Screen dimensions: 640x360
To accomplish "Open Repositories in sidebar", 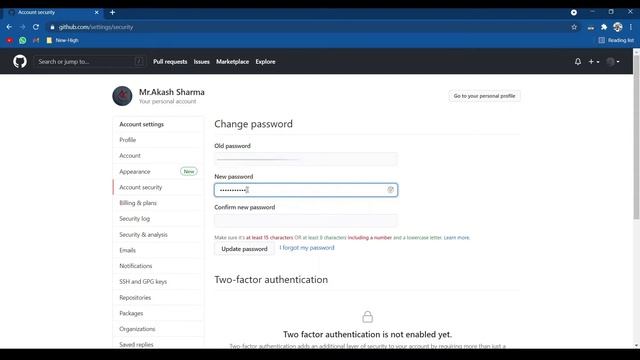I will (x=158, y=298).
